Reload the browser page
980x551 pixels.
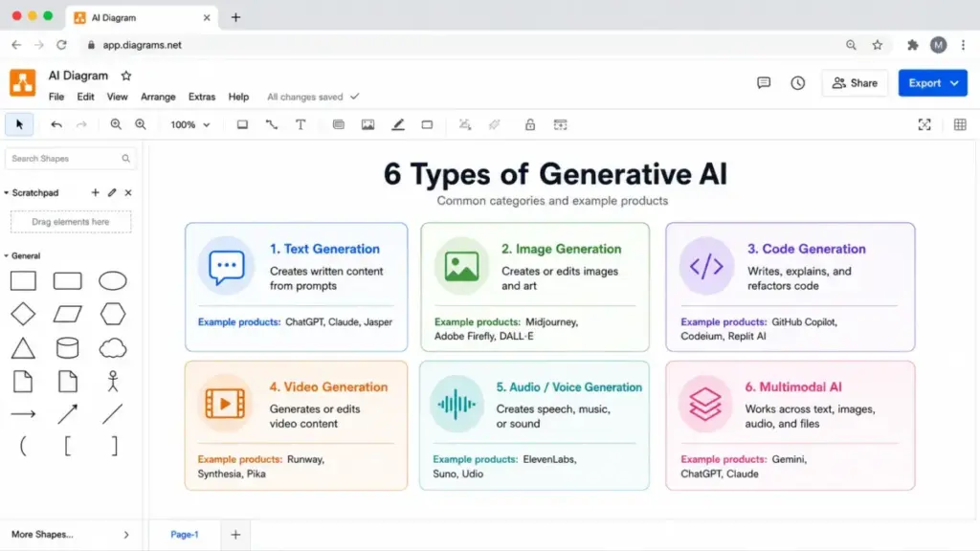(x=61, y=45)
